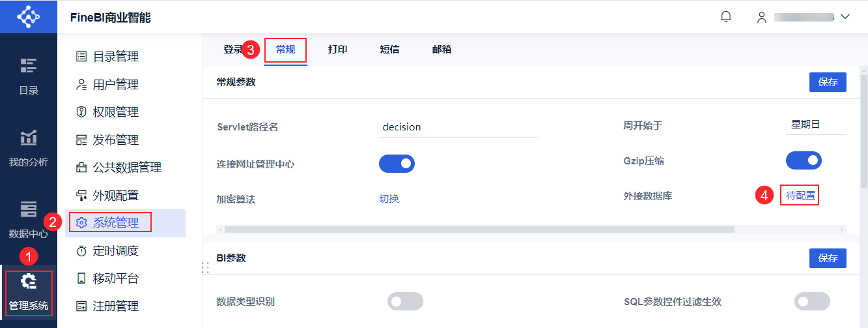
Task: Click the 切换 link for 加密算法
Action: [389, 199]
